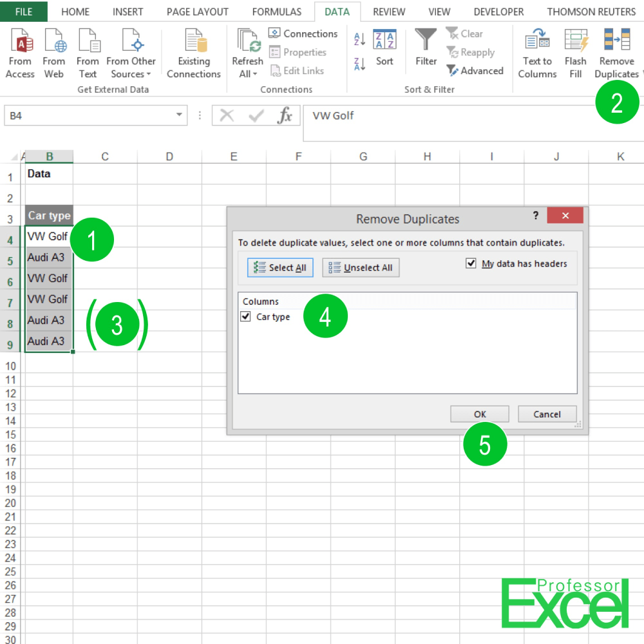Image resolution: width=644 pixels, height=644 pixels.
Task: Select cell B5 with Audi A3
Action: pos(50,258)
